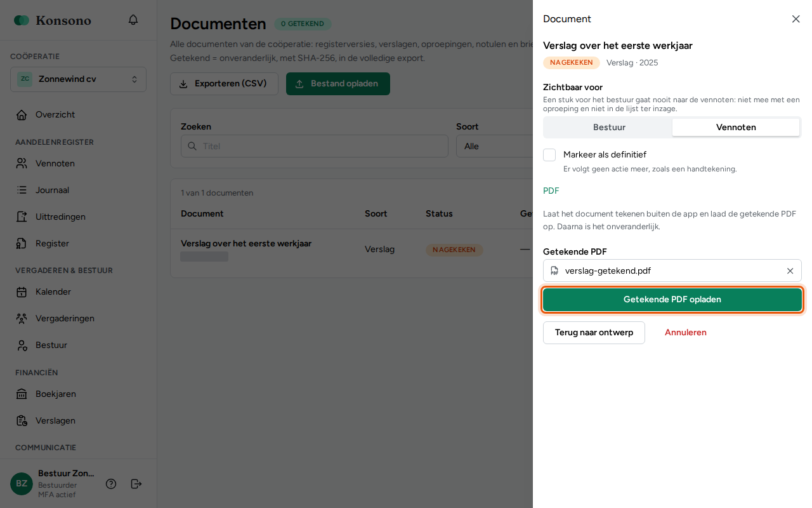Open the Zonnewind cv cooperative selector
The width and height of the screenshot is (812, 508).
(x=78, y=79)
